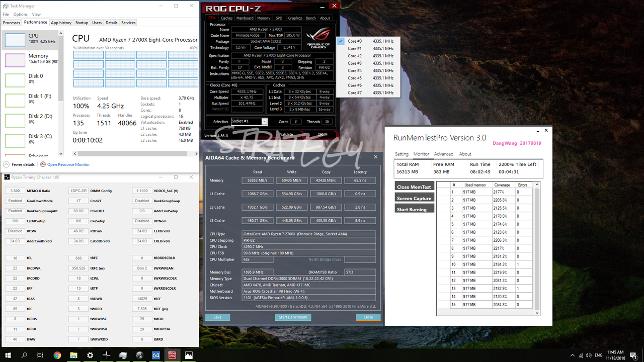
Task: Select Disk 3 (C:) in sidebar
Action: pyautogui.click(x=30, y=140)
